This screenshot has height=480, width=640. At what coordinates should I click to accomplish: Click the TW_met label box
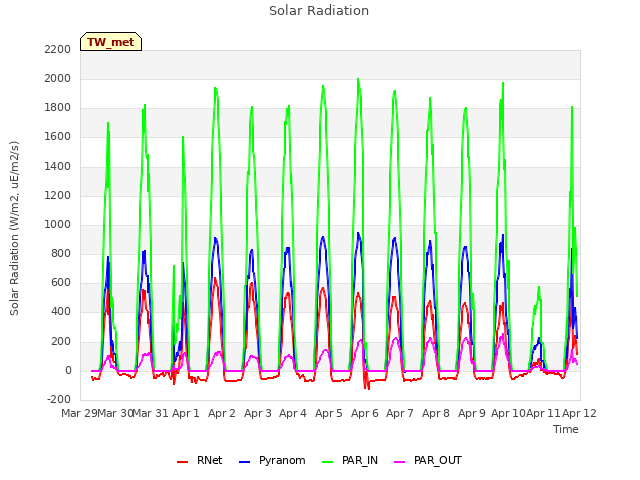click(111, 42)
